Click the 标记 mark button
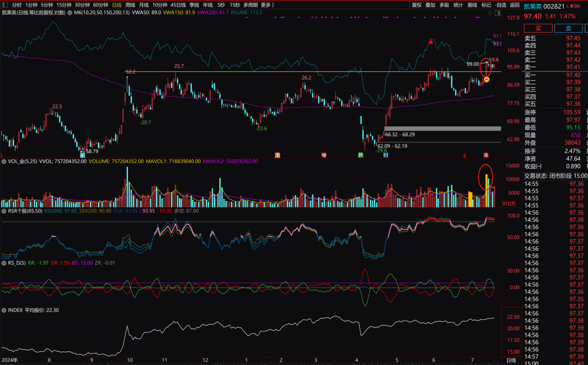 [486, 5]
